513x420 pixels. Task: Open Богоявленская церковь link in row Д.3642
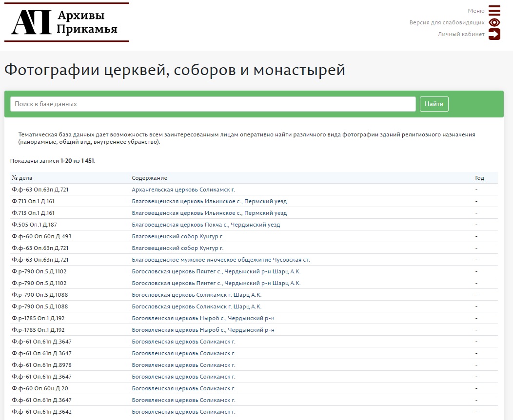(183, 412)
